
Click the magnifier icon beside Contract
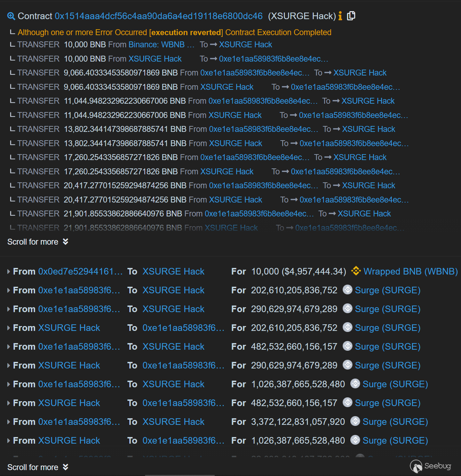coord(11,16)
